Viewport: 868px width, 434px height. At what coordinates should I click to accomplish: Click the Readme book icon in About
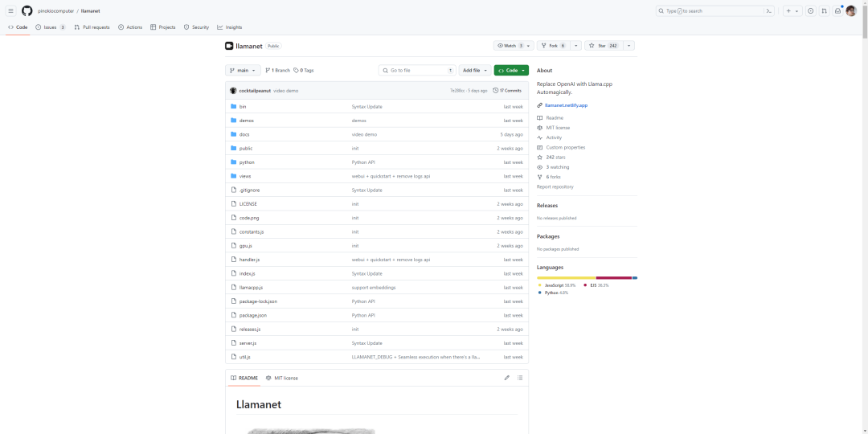(x=540, y=118)
